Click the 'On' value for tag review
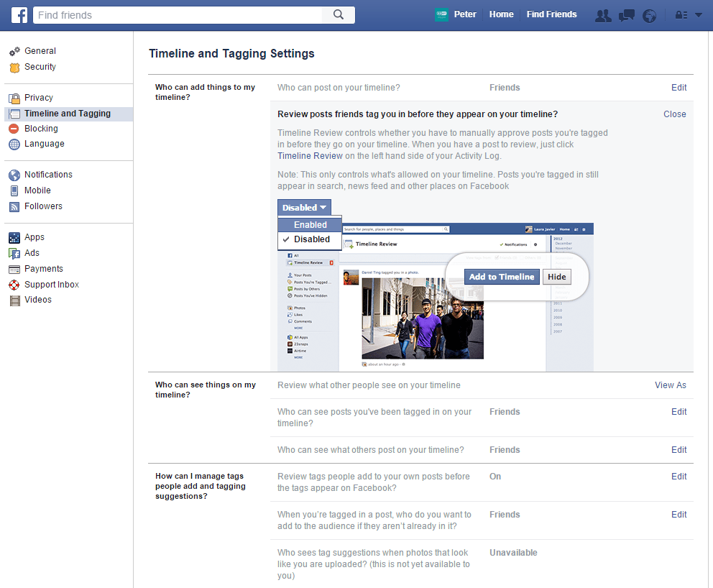 (495, 477)
